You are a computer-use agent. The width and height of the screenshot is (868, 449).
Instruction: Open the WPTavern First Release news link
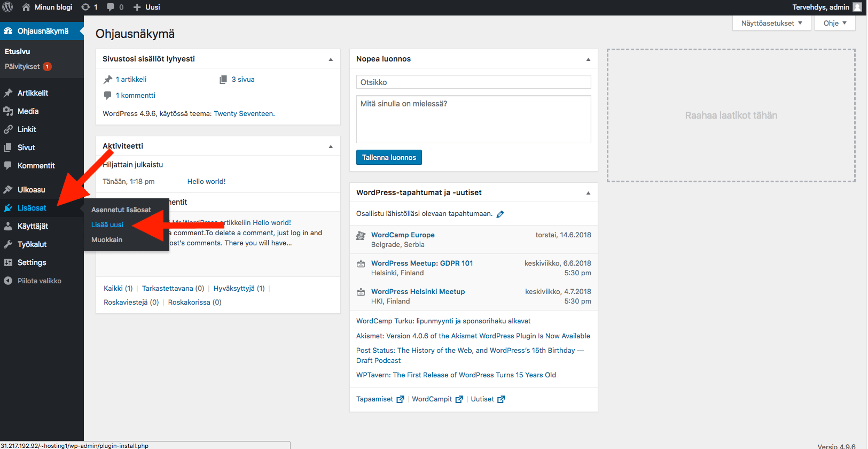(x=456, y=375)
